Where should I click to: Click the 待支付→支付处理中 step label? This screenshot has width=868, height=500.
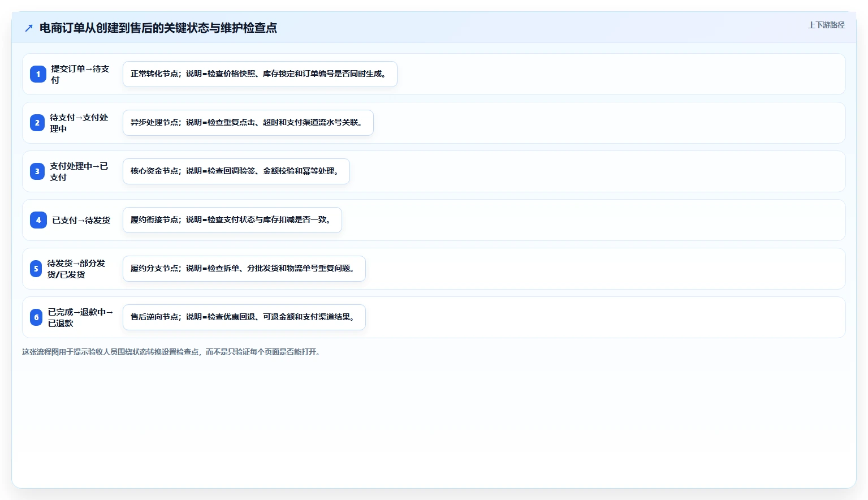(79, 123)
